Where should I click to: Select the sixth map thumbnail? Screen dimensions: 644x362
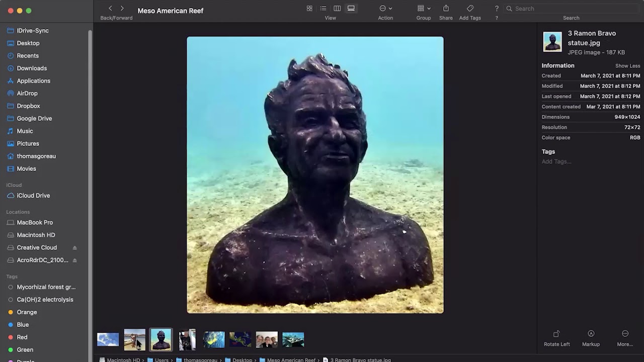pyautogui.click(x=240, y=340)
